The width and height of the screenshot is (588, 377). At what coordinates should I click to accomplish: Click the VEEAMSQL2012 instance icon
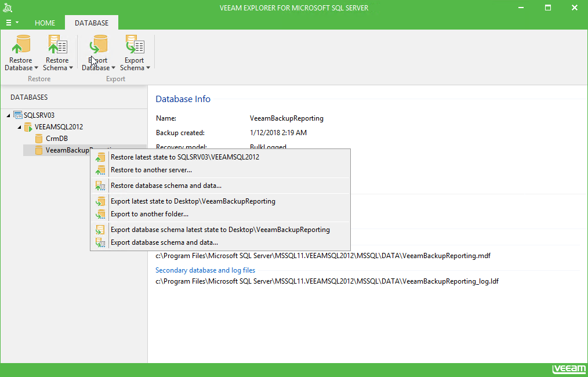[28, 127]
